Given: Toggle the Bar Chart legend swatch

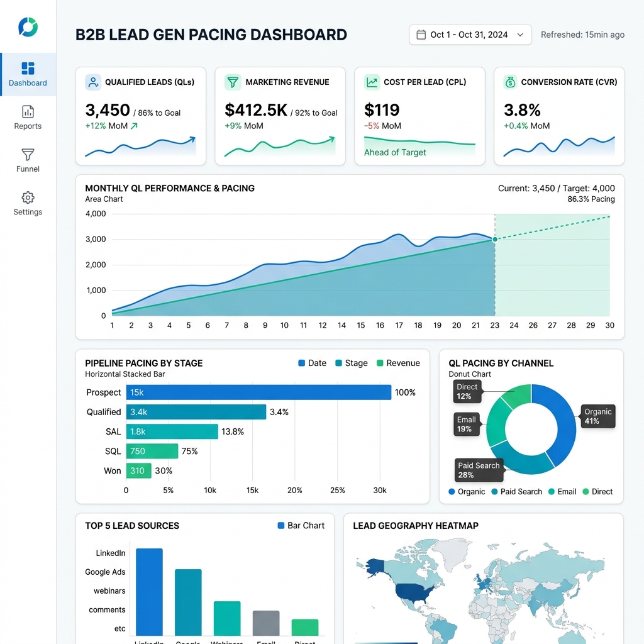Looking at the screenshot, I should coord(281,526).
